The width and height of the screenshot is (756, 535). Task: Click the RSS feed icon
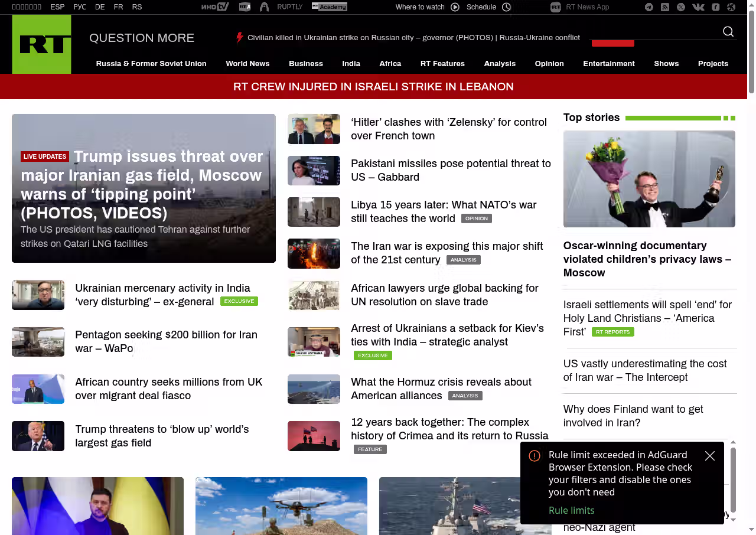pyautogui.click(x=665, y=7)
